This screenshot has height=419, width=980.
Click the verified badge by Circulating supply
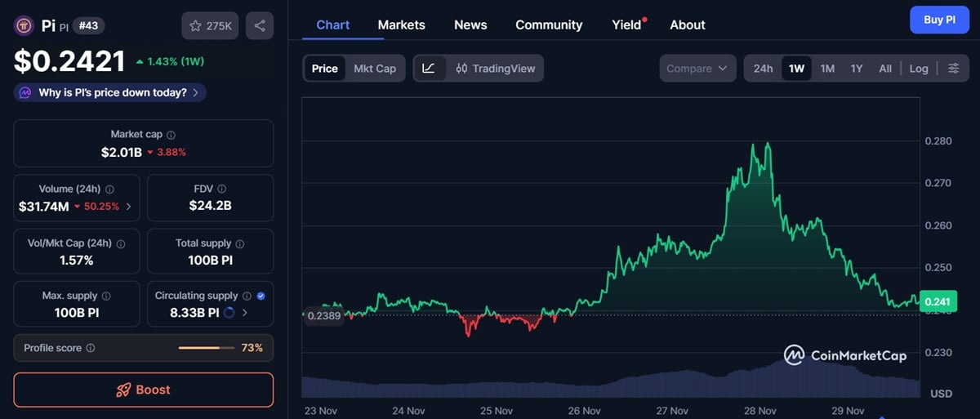click(261, 296)
